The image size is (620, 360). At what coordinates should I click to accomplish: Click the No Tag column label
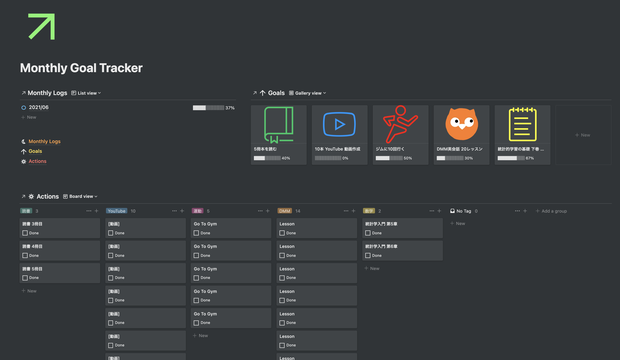click(463, 211)
